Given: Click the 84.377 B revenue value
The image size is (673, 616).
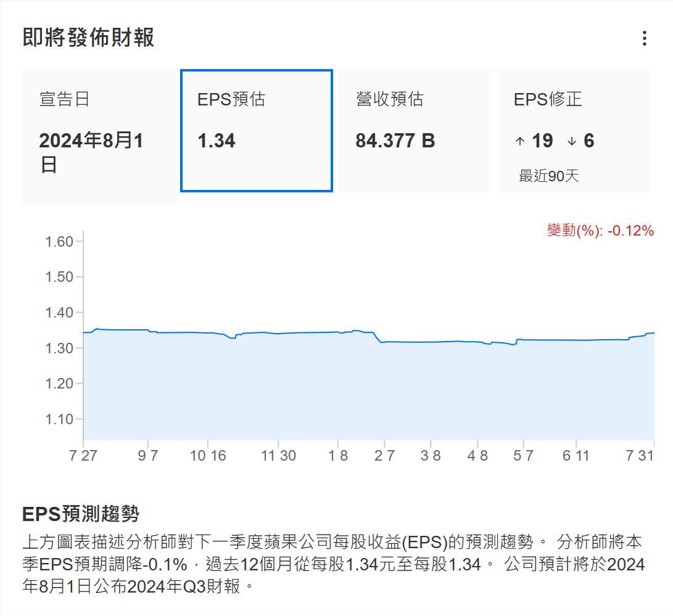Looking at the screenshot, I should point(395,141).
